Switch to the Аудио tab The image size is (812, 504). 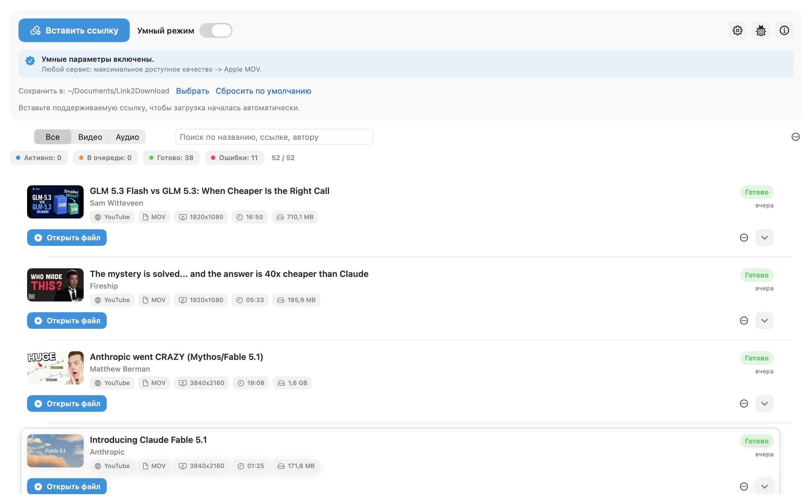(128, 138)
